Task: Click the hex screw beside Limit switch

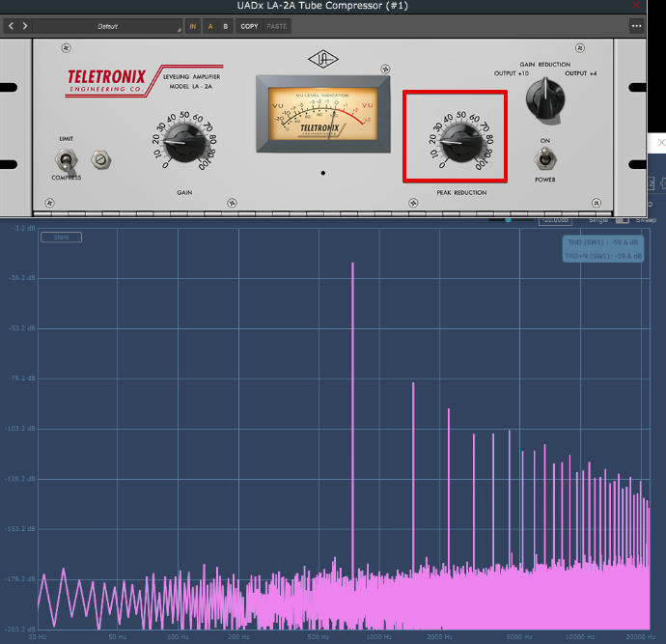Action: [101, 159]
